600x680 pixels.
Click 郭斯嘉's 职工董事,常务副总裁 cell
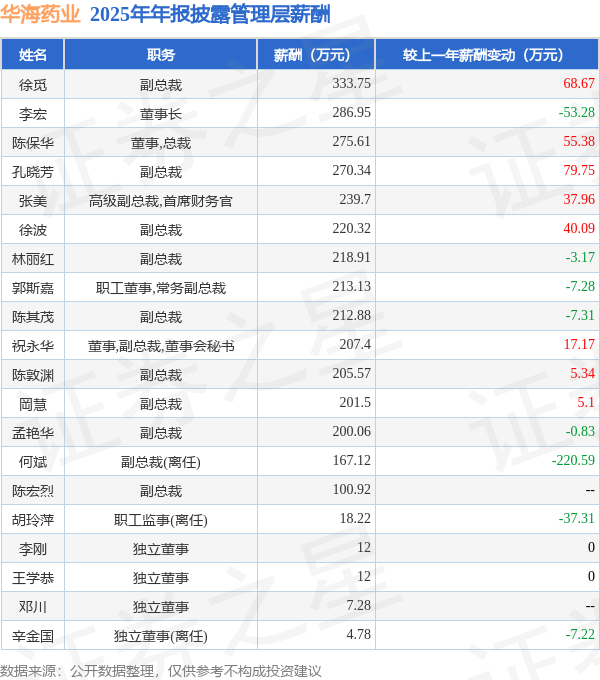(161, 288)
